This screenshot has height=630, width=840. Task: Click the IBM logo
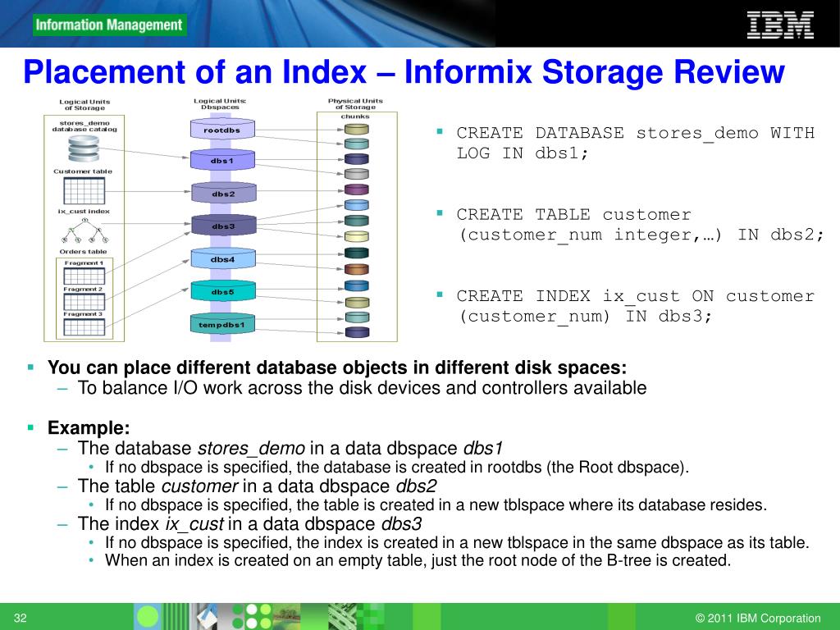click(780, 25)
